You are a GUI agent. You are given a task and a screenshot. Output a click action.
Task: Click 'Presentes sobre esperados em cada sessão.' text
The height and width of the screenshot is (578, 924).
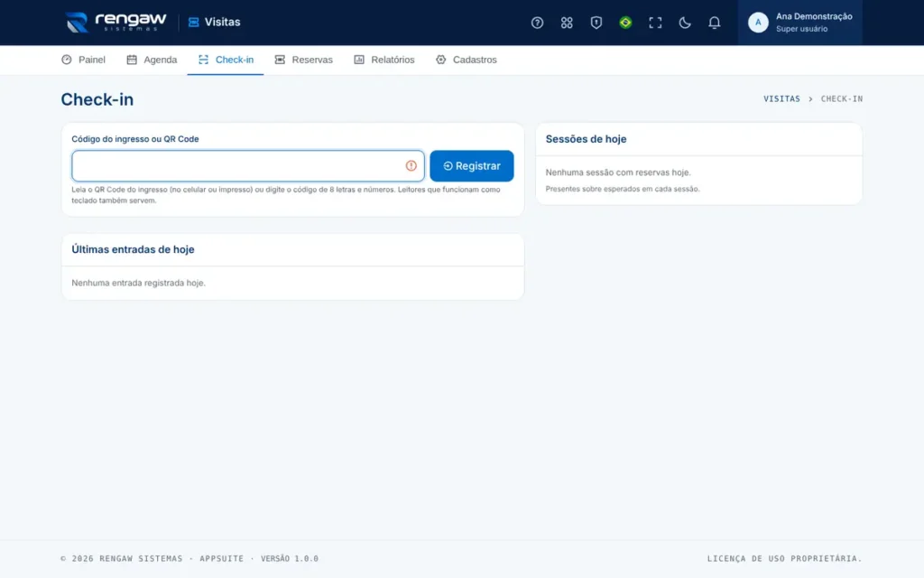point(623,189)
